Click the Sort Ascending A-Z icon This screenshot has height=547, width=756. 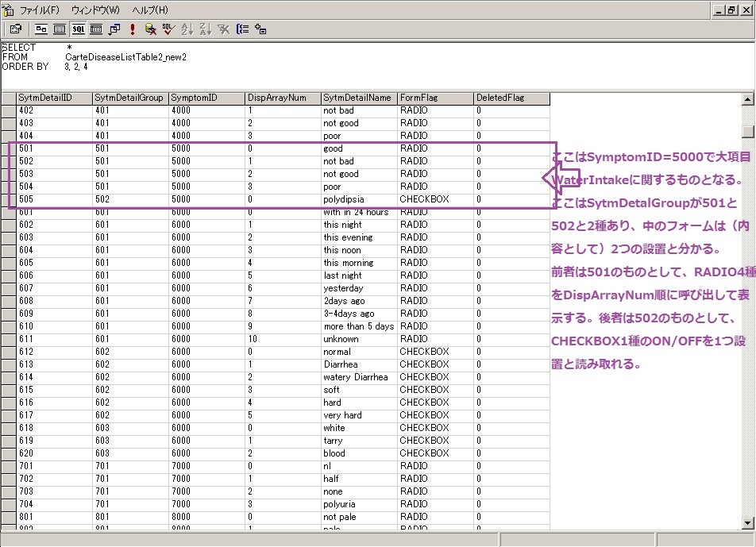(187, 29)
